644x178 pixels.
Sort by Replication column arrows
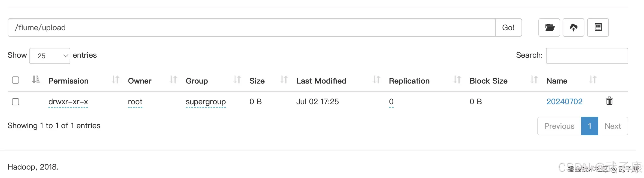click(x=457, y=80)
